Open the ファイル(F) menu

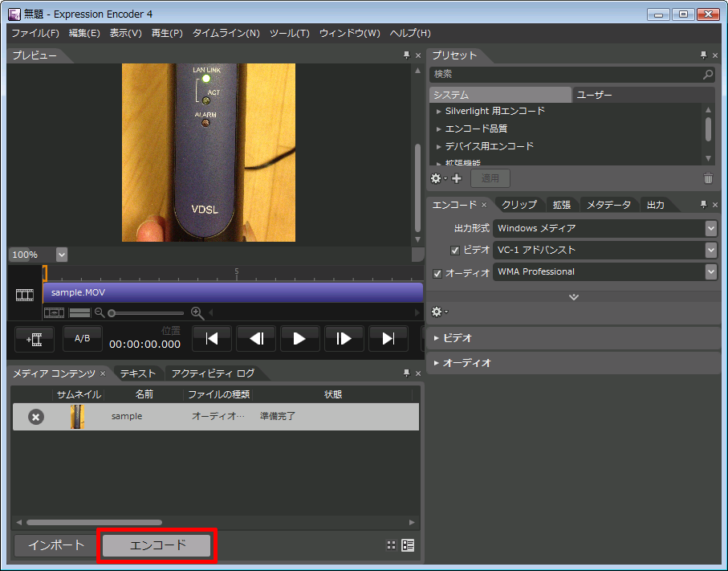pyautogui.click(x=35, y=34)
